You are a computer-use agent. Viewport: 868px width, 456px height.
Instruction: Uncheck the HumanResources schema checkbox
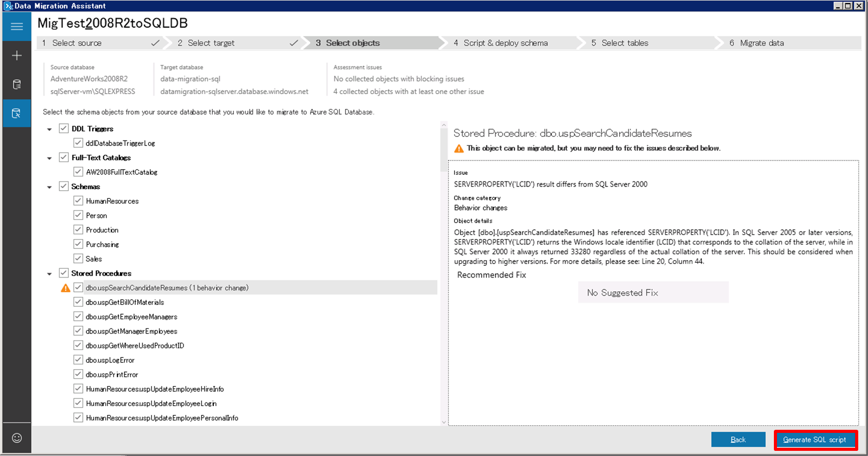point(78,200)
